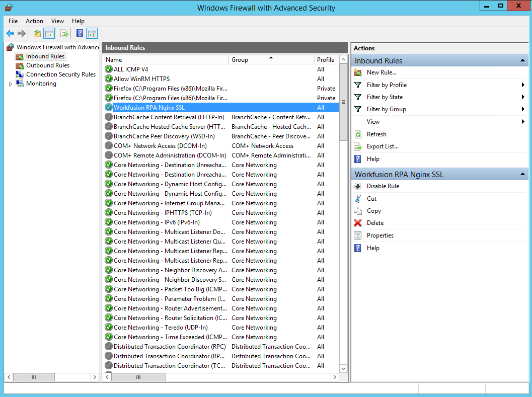This screenshot has height=397, width=532.
Task: Open the View submenu arrow in Actions
Action: click(523, 122)
